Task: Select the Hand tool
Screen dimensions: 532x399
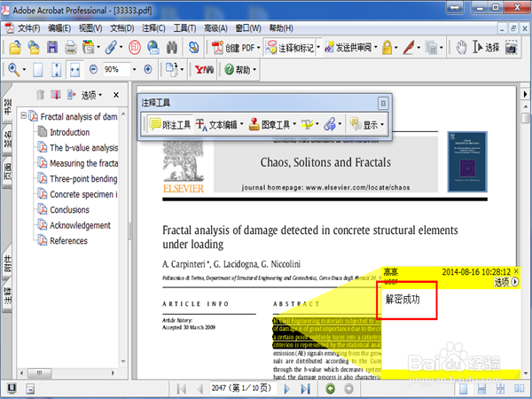Action: 461,48
